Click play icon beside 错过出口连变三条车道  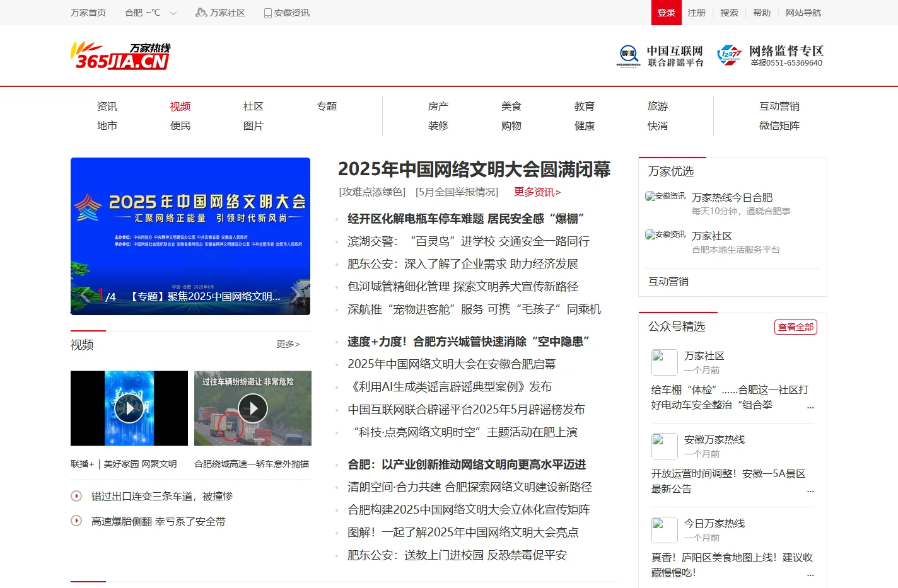click(76, 496)
